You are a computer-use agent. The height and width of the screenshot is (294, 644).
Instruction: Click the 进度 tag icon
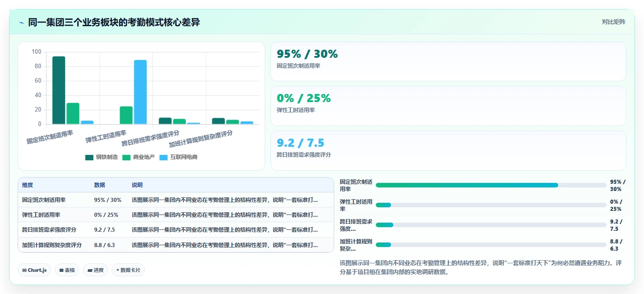(89, 270)
